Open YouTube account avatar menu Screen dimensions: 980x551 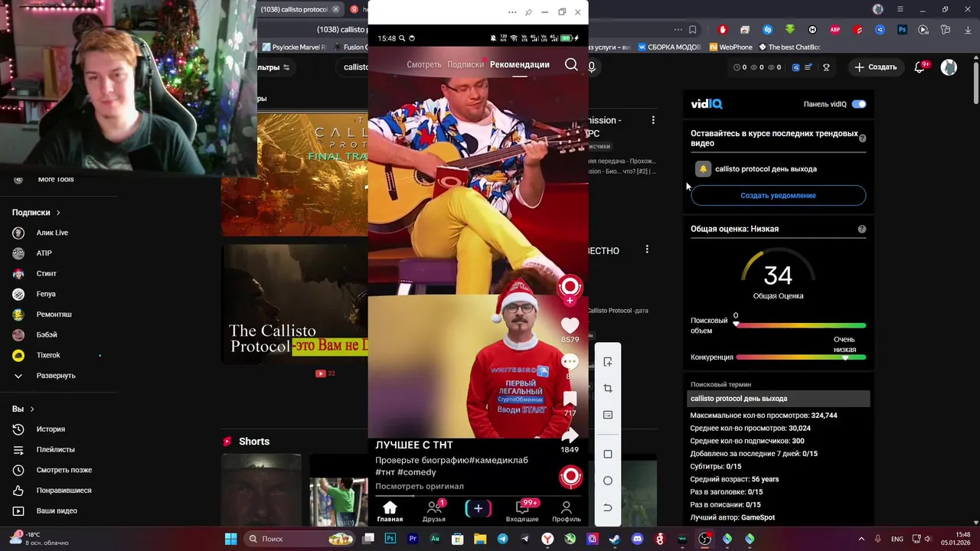(x=949, y=67)
